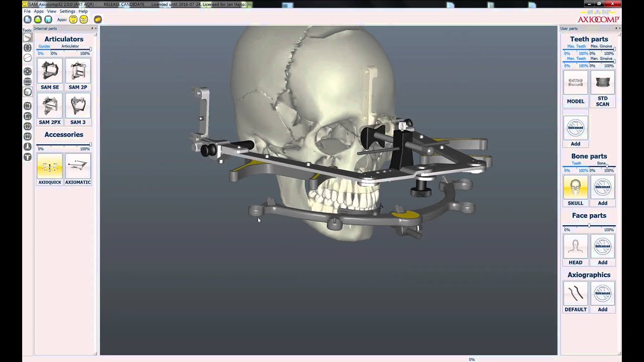Choose the SAM SE articulator
Image resolution: width=644 pixels, height=362 pixels.
(x=50, y=74)
